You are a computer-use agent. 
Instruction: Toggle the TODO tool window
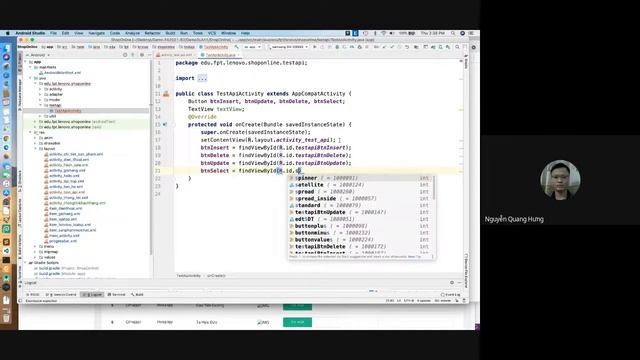point(33,294)
